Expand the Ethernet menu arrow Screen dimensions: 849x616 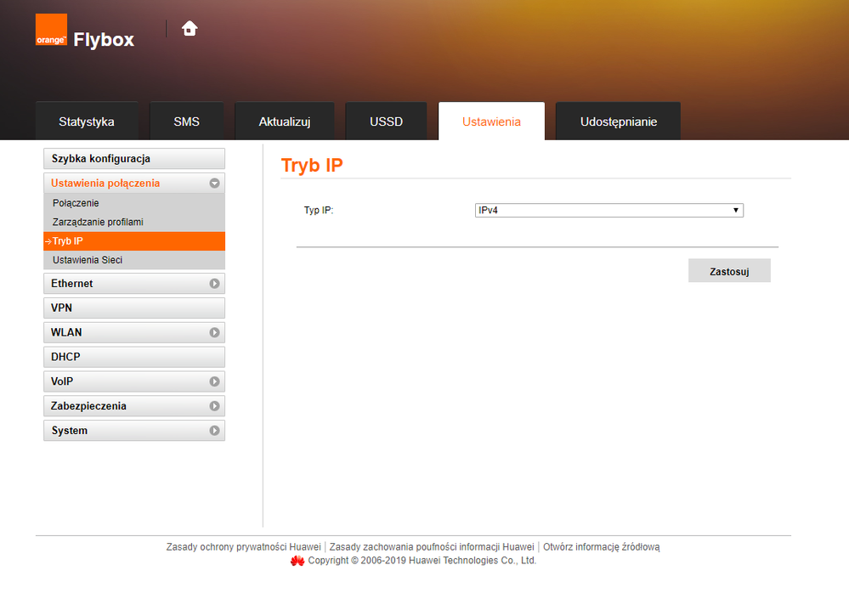[x=215, y=284]
